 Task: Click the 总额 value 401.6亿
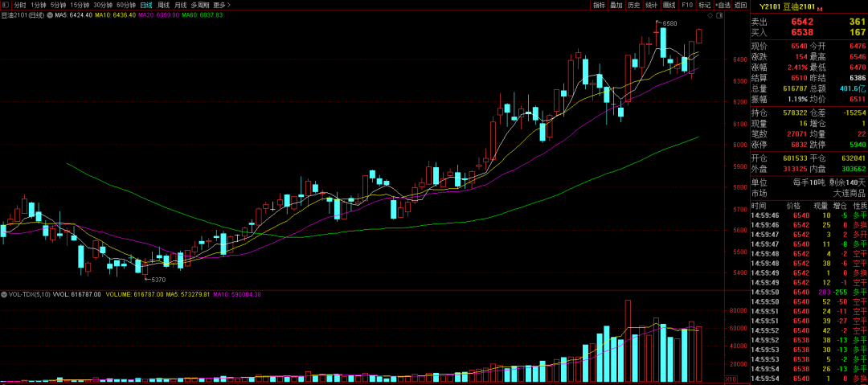853,88
